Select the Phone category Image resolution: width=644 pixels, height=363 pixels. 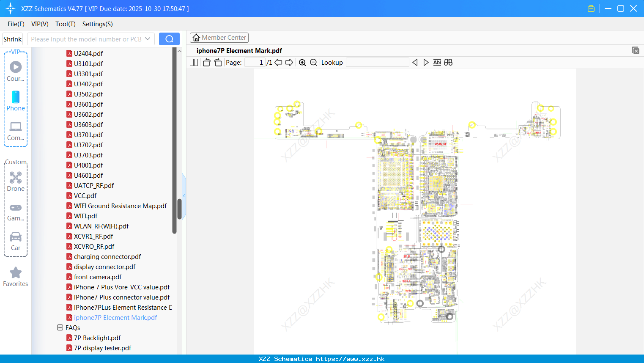click(16, 101)
